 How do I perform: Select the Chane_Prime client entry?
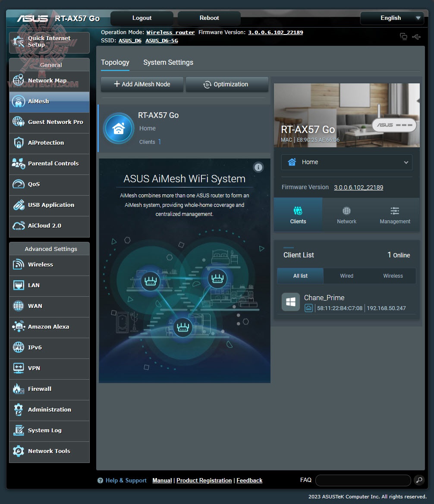[347, 302]
